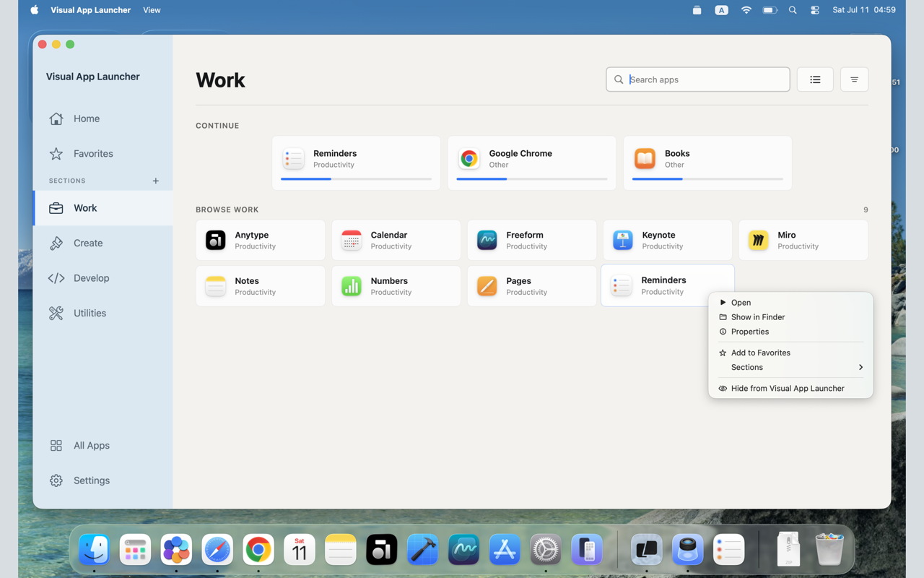Switch to the Utilities section
This screenshot has height=578, width=924.
point(103,313)
